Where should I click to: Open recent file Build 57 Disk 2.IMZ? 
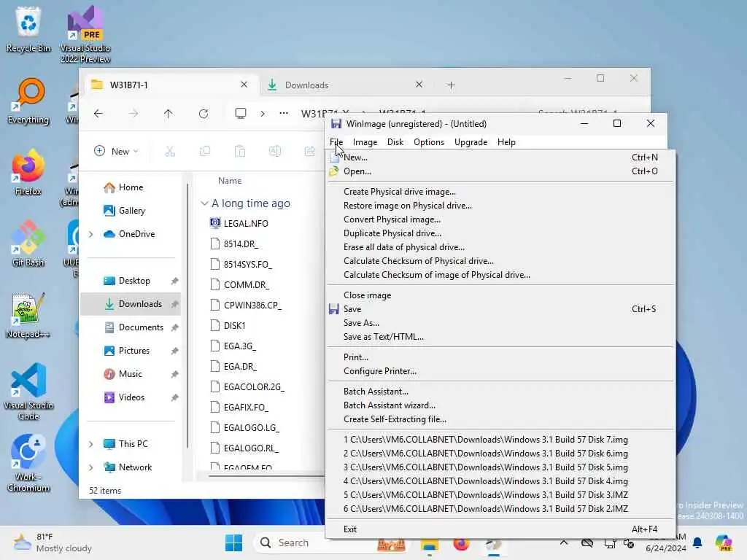(x=500, y=509)
